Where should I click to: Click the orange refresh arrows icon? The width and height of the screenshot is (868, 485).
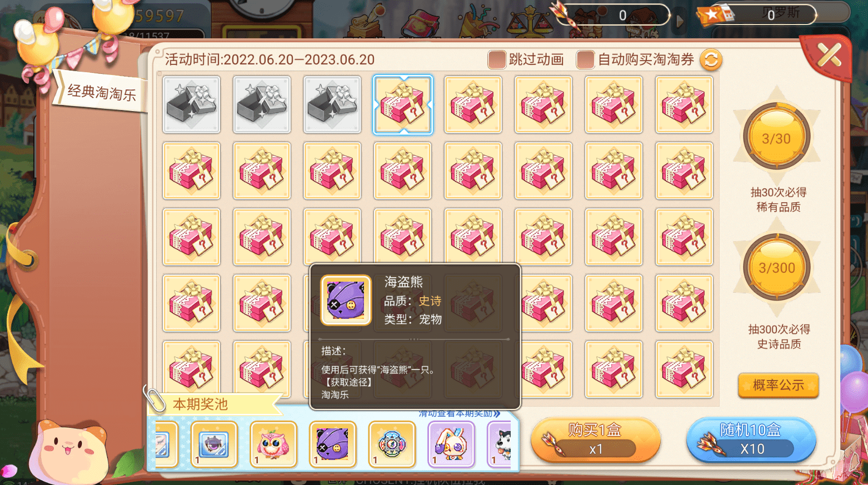point(711,59)
